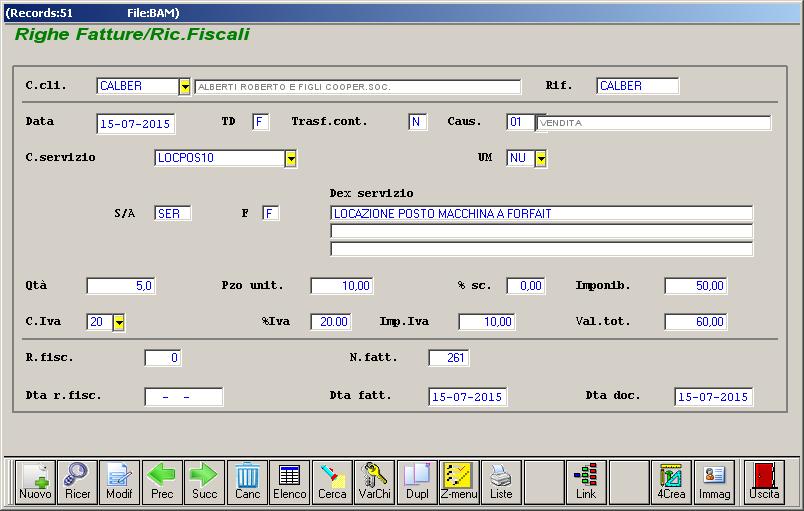Click the N.fatt. field 261

449,358
